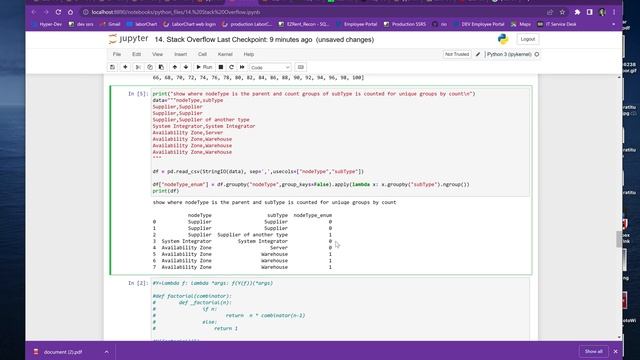Open Production SSRS bookmark
Viewport: 640px width, 360px height.
tap(405, 24)
